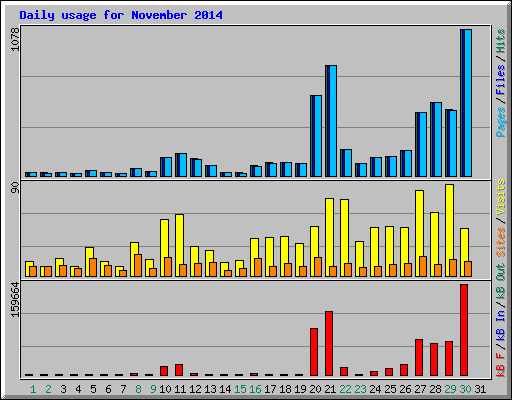
Task: Select day 22 on the x-axis
Action: click(345, 389)
